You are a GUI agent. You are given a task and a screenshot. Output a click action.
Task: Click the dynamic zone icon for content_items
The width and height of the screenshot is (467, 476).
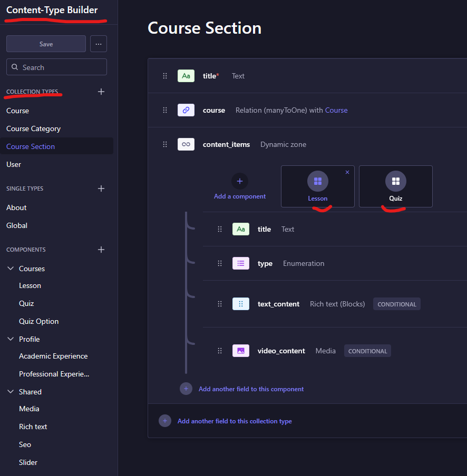[186, 144]
